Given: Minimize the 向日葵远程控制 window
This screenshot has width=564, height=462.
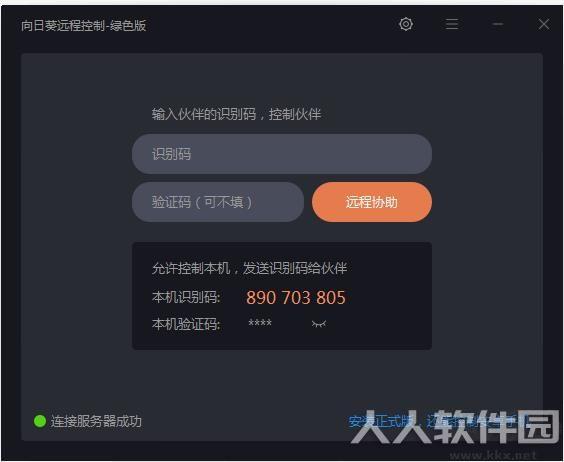Looking at the screenshot, I should (498, 24).
